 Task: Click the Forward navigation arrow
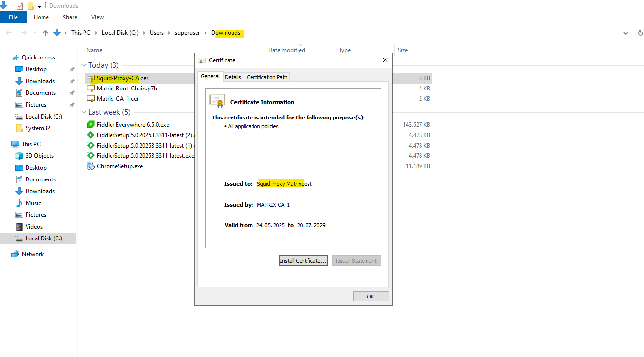click(x=23, y=33)
